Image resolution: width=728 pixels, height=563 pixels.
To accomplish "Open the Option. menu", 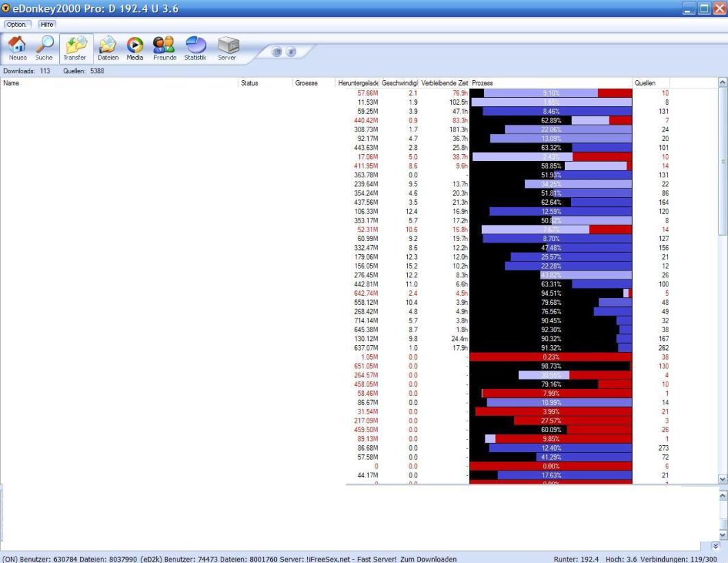I will [x=17, y=25].
